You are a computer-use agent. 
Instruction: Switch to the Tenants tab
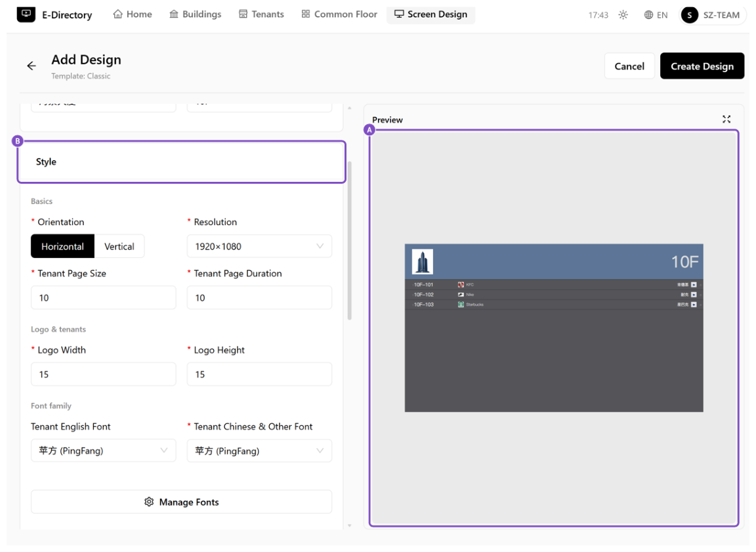tap(261, 14)
